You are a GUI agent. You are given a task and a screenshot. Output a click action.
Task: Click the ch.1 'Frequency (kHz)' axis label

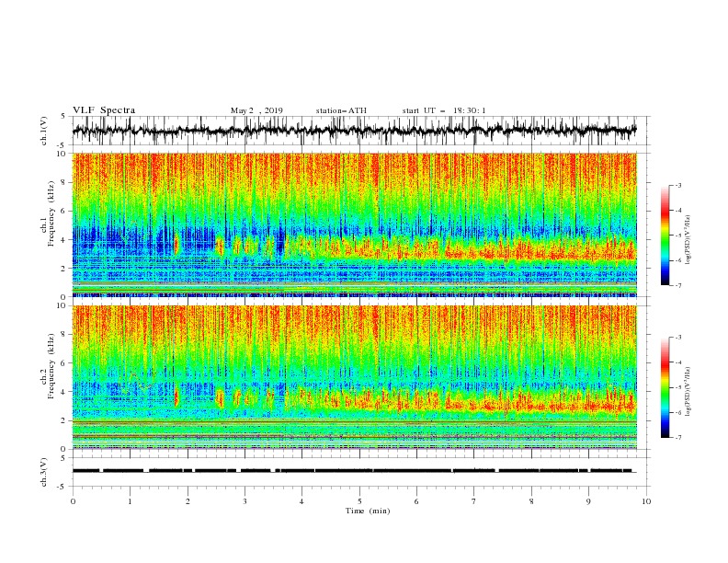click(52, 213)
